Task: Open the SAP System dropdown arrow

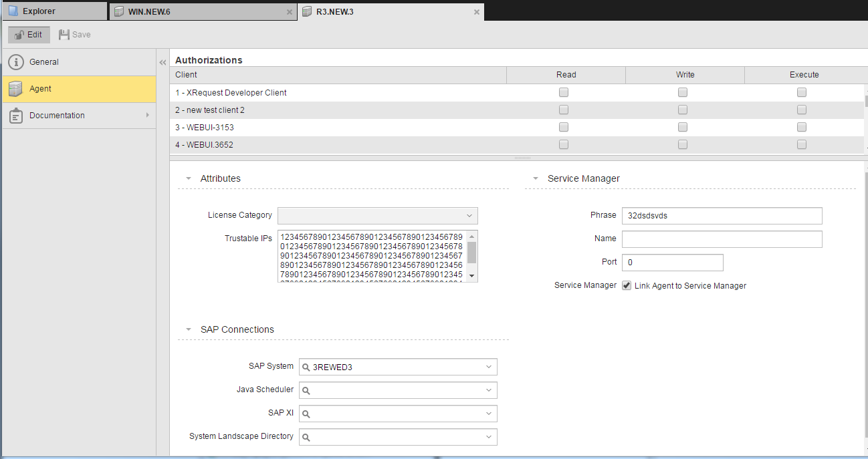Action: [489, 367]
